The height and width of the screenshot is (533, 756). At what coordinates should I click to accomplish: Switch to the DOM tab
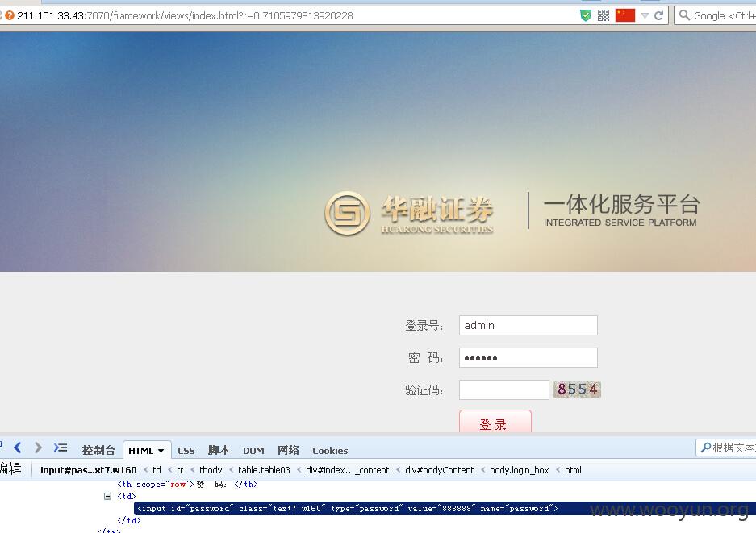253,451
